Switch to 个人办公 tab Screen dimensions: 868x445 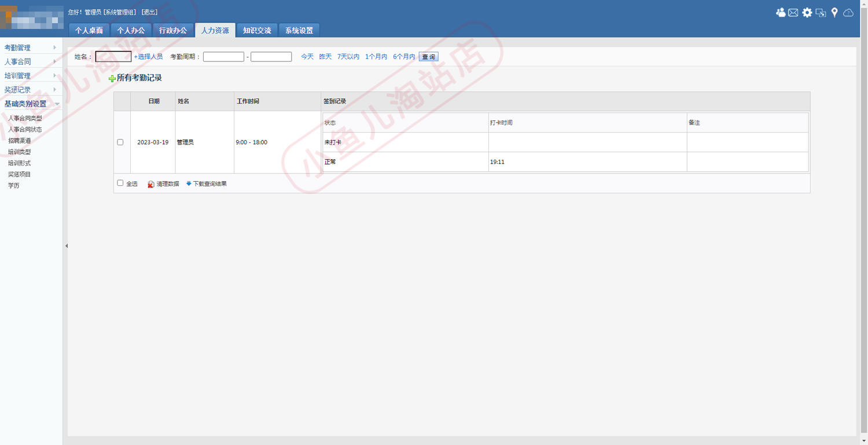tap(131, 30)
